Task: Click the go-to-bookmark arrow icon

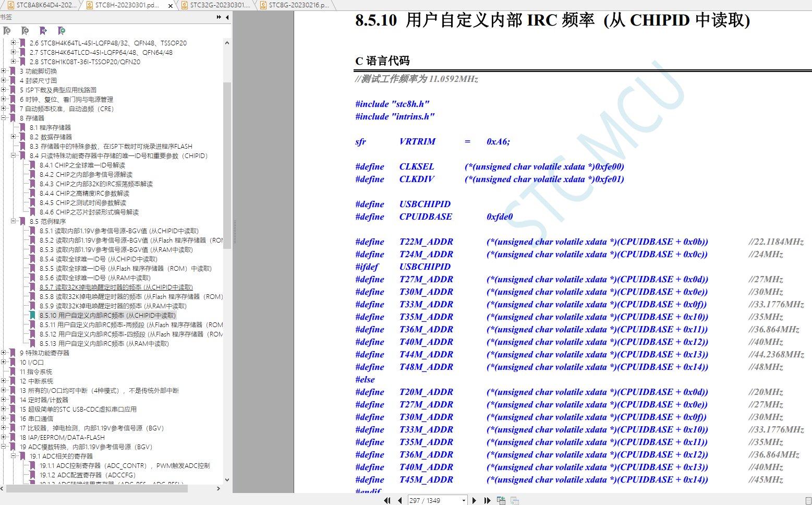Action: click(43, 31)
